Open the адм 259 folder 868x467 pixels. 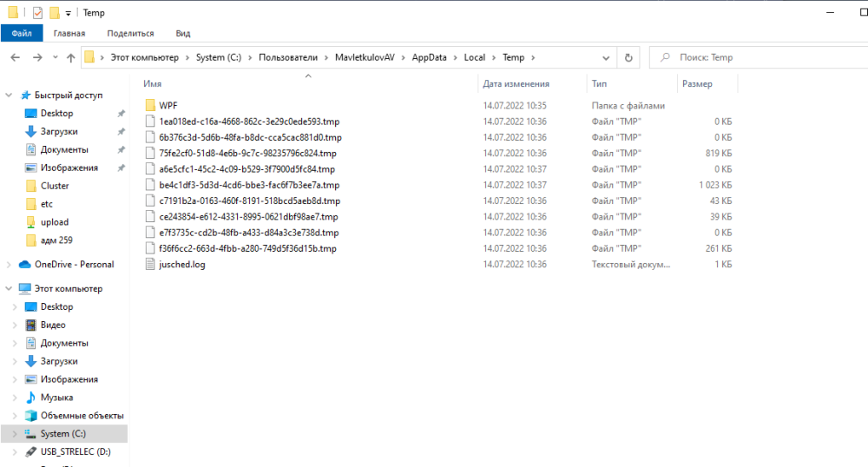click(x=56, y=240)
